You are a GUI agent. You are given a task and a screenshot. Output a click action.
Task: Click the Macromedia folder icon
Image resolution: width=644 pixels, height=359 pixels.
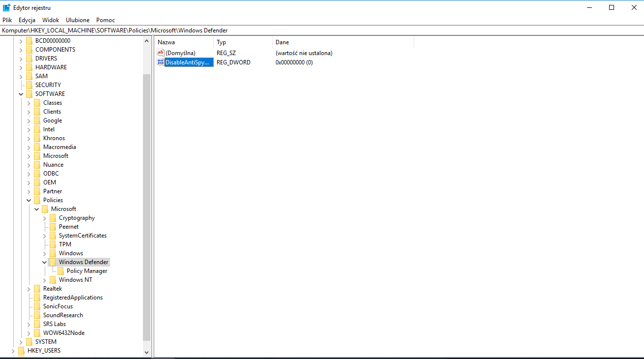pos(37,147)
